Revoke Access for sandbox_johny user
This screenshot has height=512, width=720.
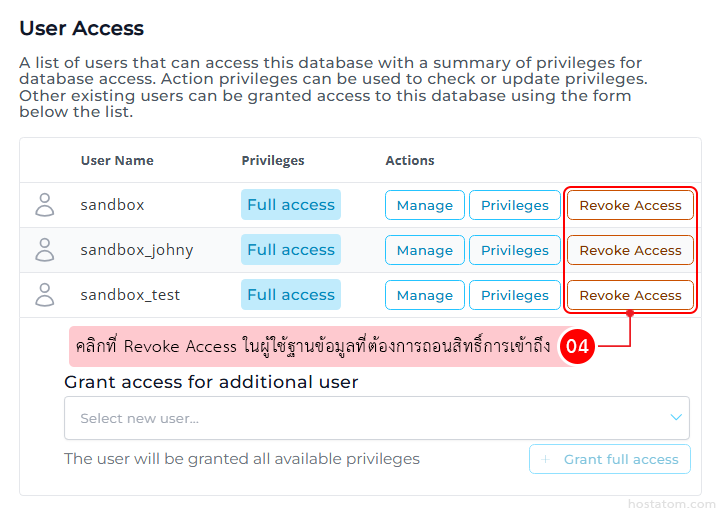[x=630, y=250]
